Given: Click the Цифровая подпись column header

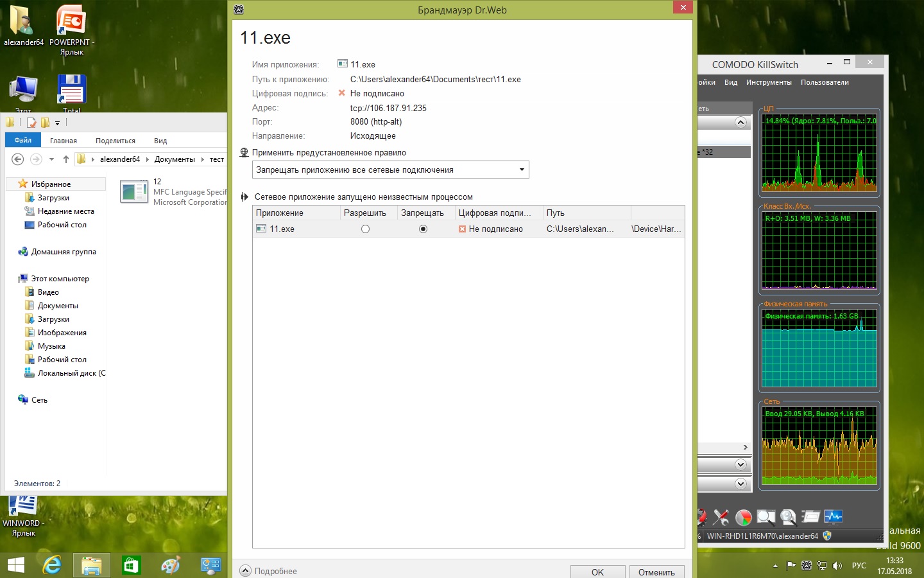Looking at the screenshot, I should 499,213.
